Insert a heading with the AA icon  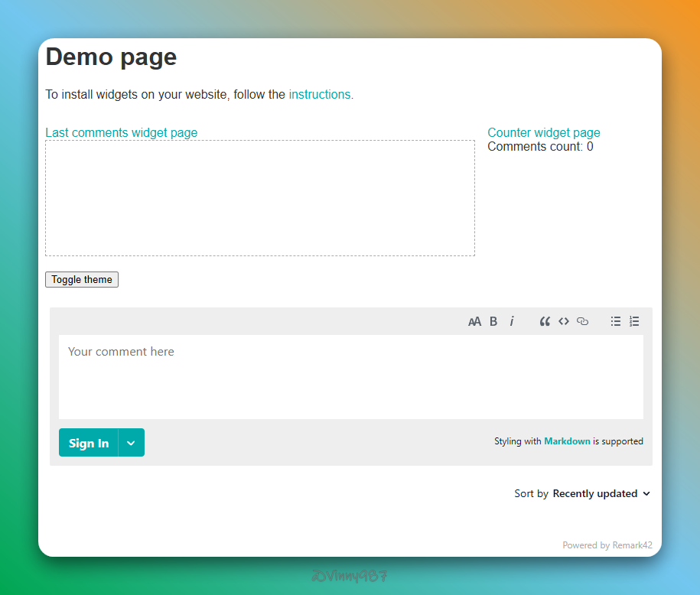[x=474, y=321]
